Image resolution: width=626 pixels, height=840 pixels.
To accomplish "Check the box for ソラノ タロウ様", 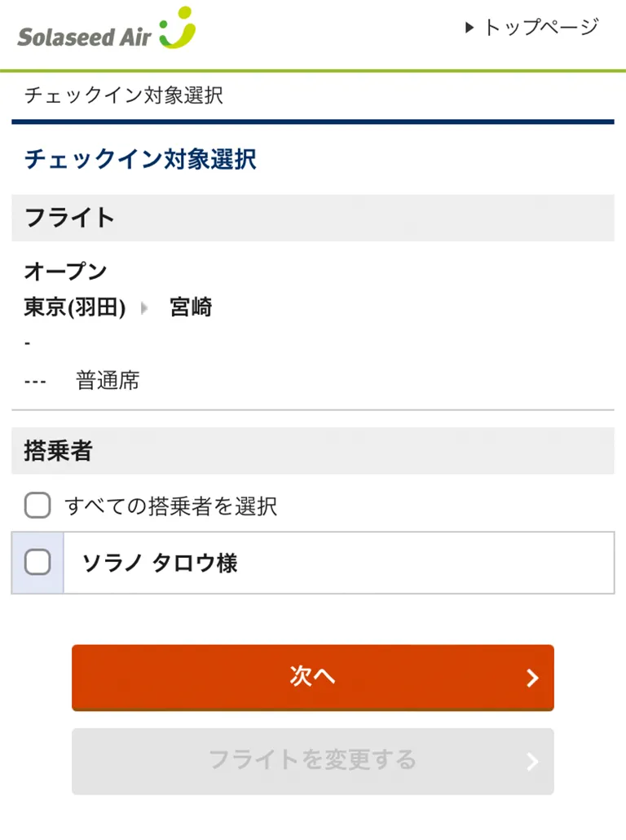I will coord(37,562).
